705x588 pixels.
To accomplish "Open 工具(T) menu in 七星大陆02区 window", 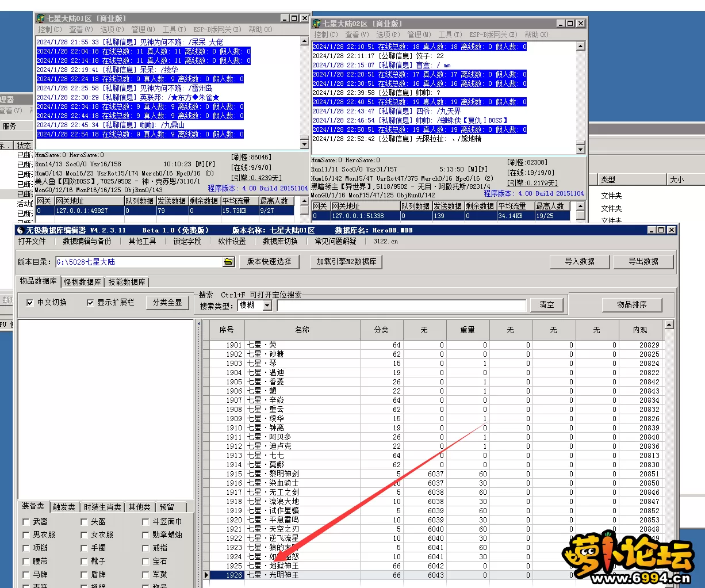I will click(450, 35).
